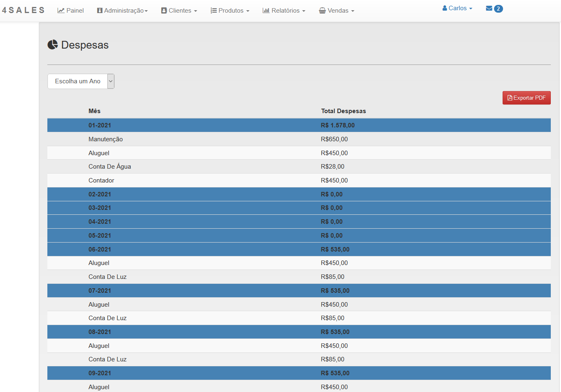The image size is (561, 392).
Task: Click the Relatórios bar chart icon
Action: point(266,11)
